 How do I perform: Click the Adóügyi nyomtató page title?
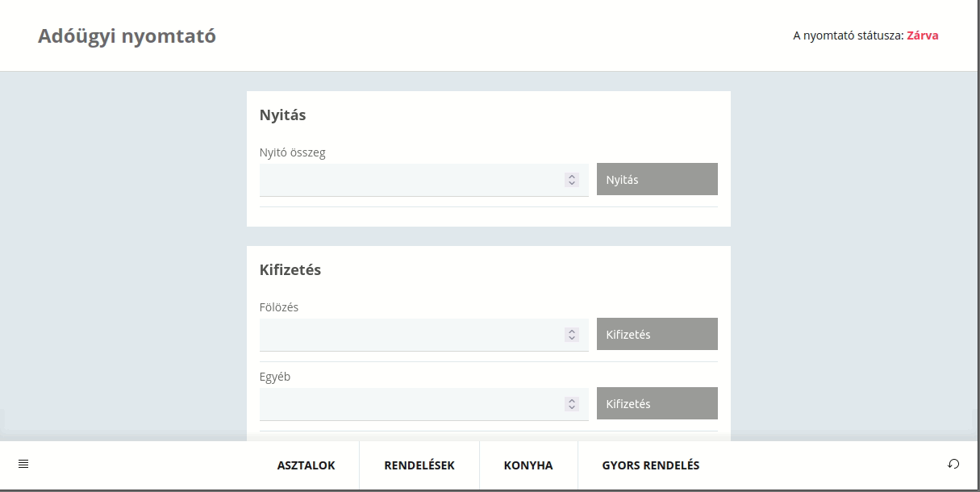[x=127, y=36]
